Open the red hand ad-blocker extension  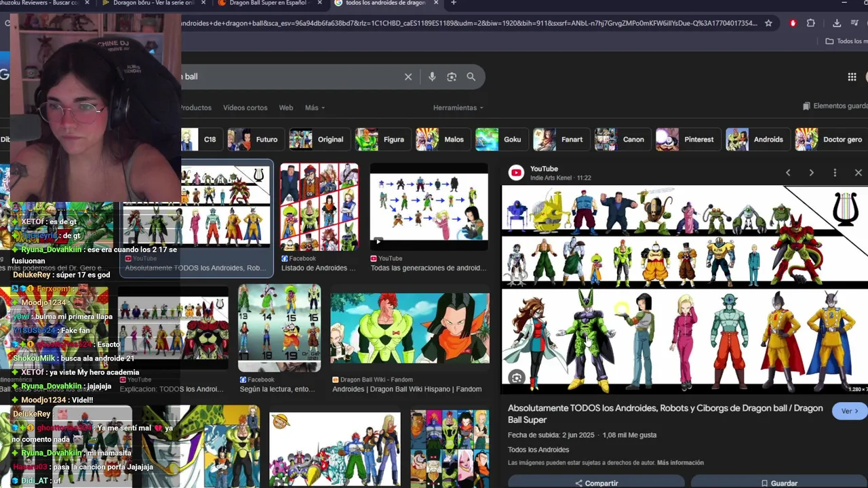(793, 23)
